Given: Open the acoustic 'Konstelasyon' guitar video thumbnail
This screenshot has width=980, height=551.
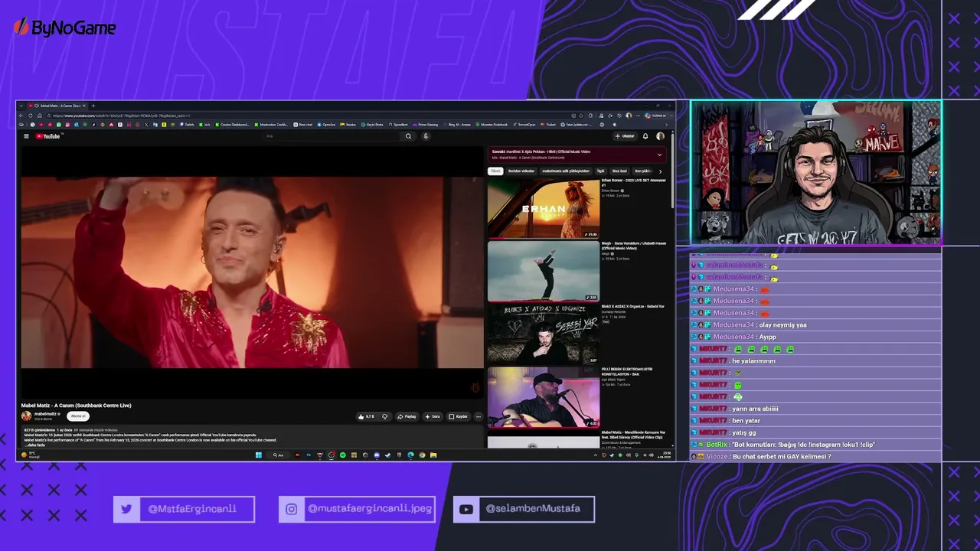Looking at the screenshot, I should tap(544, 397).
